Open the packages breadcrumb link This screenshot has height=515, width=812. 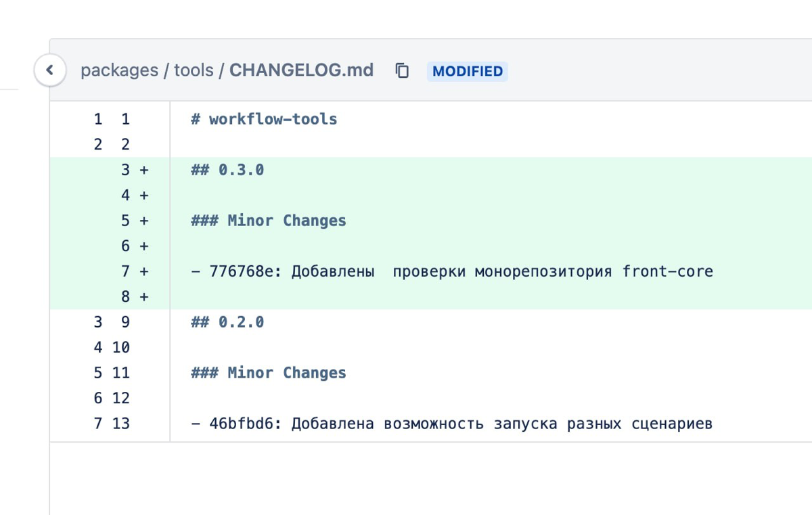click(119, 70)
